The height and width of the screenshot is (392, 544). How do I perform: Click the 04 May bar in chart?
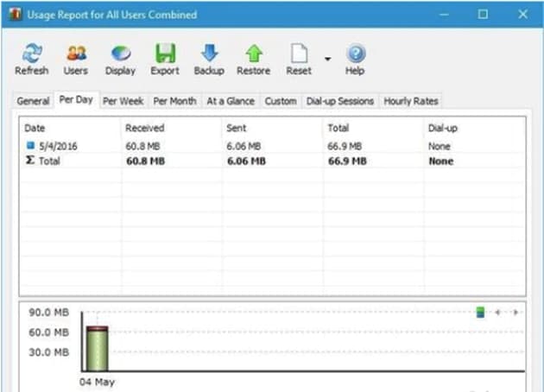(x=97, y=348)
